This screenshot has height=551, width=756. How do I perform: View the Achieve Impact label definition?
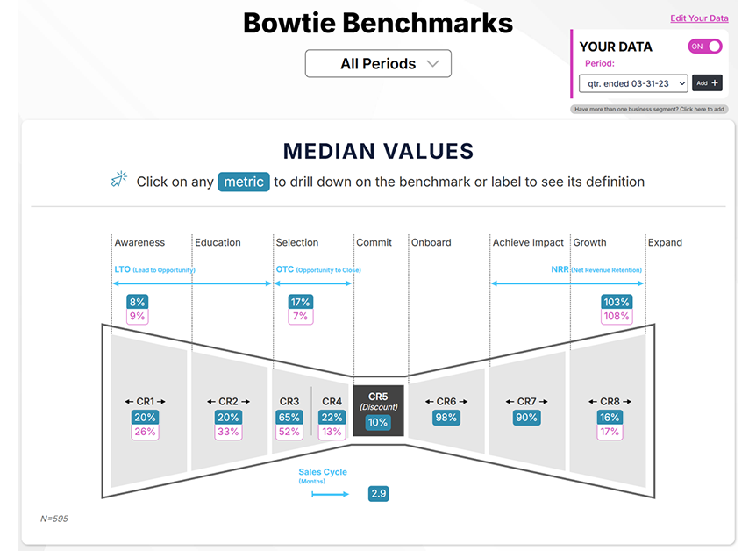click(x=528, y=242)
